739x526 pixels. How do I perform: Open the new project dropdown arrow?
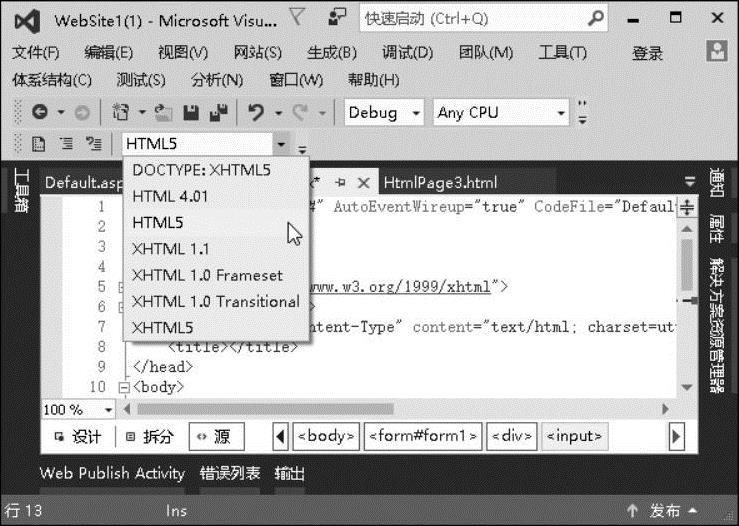pyautogui.click(x=142, y=113)
